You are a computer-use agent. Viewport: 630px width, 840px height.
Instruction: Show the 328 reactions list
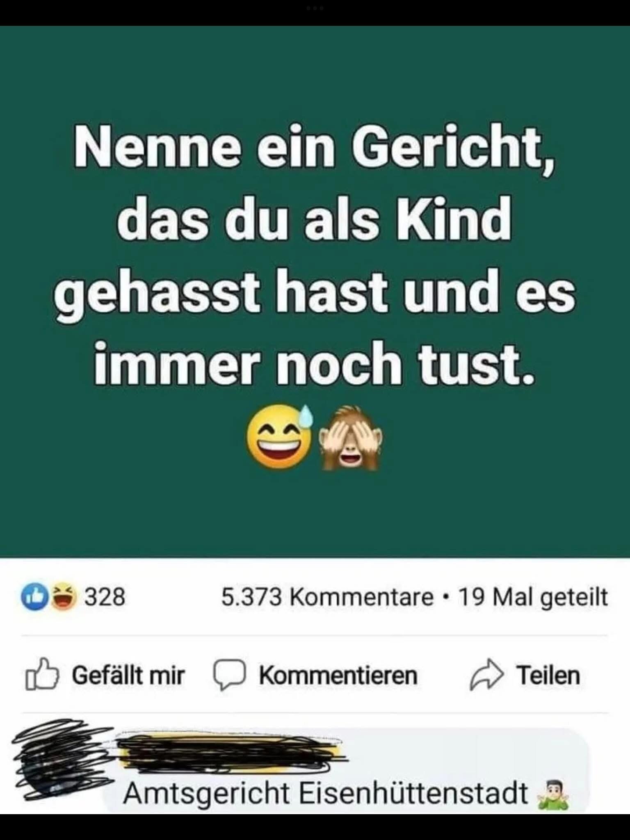coord(105,597)
